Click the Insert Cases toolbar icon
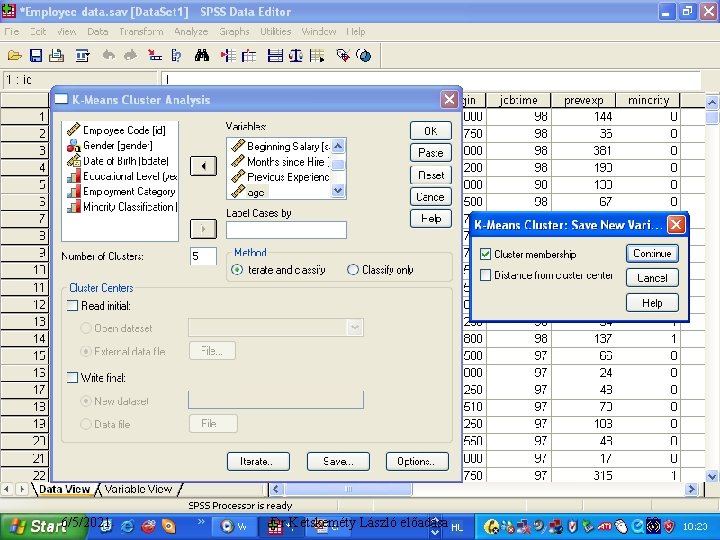 pyautogui.click(x=228, y=56)
